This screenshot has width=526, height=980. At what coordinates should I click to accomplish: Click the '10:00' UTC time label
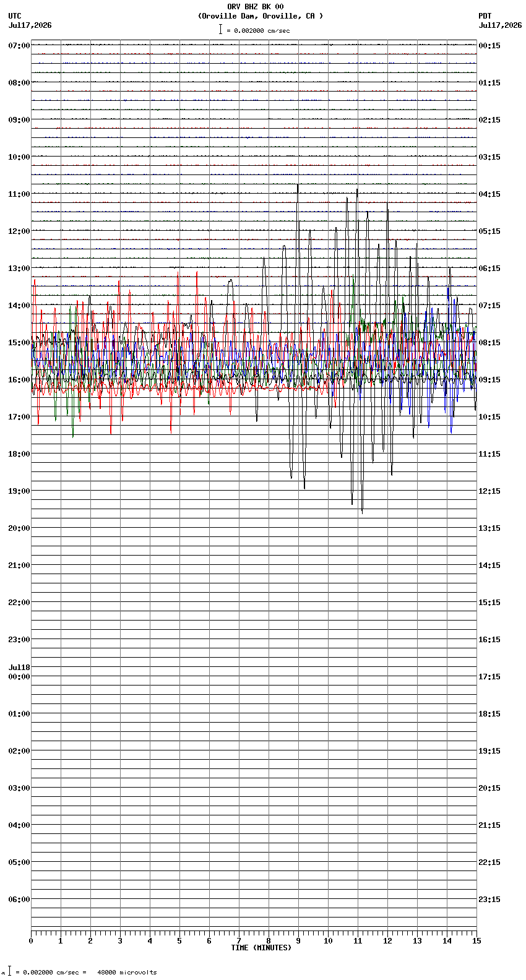coord(19,157)
